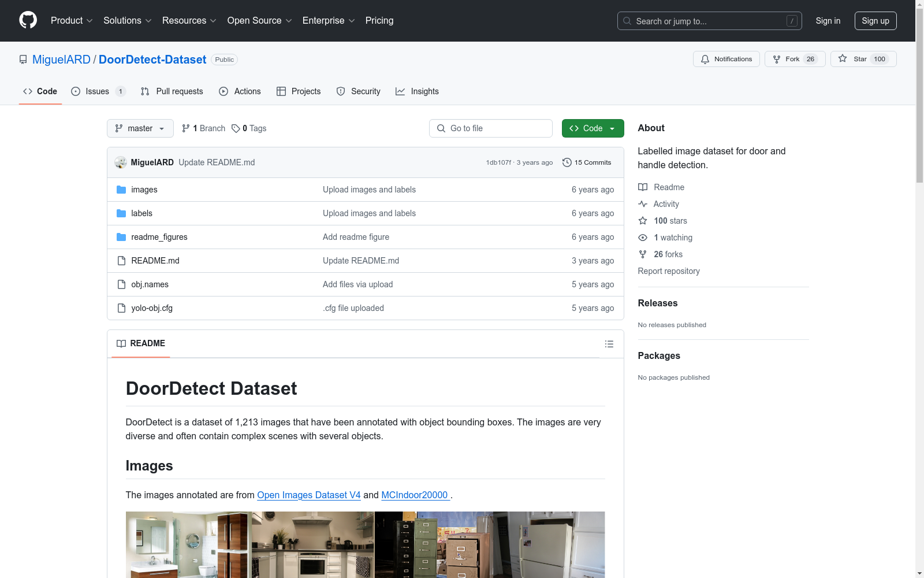
Task: Open the README outline icon
Action: [x=609, y=344]
